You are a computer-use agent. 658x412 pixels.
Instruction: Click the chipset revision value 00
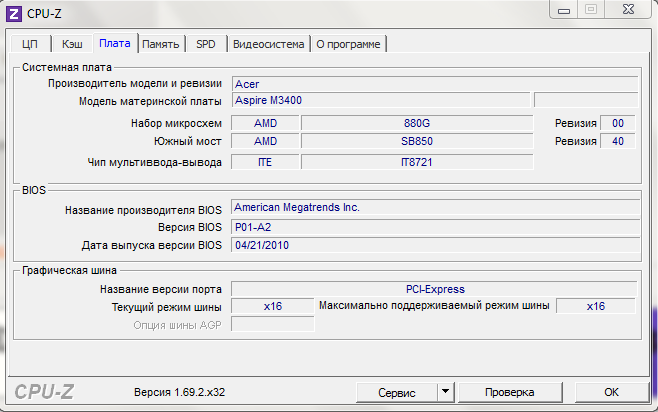[x=618, y=123]
